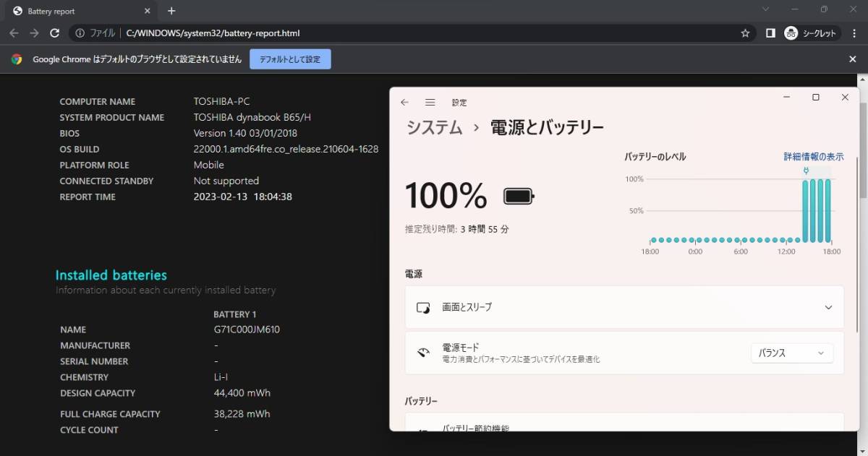Select battery name G71C000JM610
Viewport: 868px width, 456px height.
(247, 330)
